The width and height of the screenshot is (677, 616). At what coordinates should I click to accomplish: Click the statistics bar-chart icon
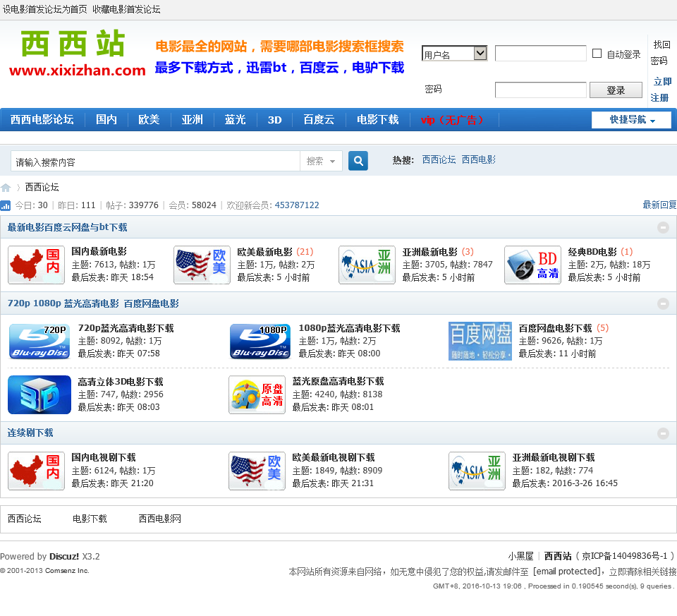[5, 205]
